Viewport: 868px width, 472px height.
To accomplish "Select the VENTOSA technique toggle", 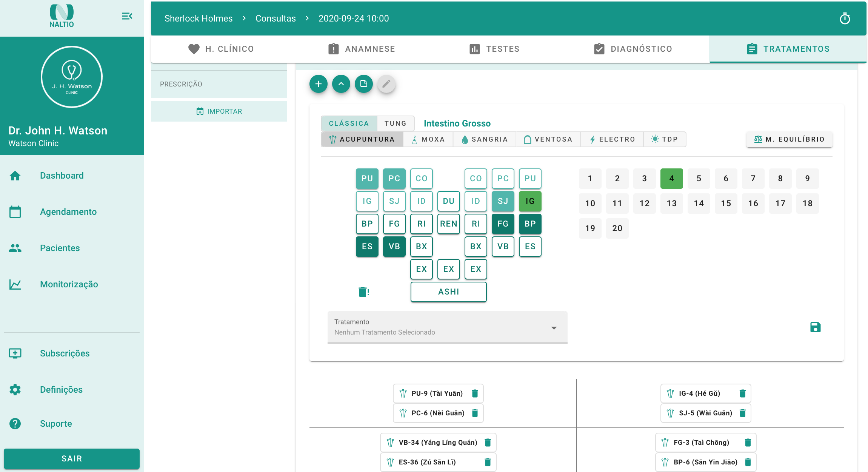I will pyautogui.click(x=548, y=139).
